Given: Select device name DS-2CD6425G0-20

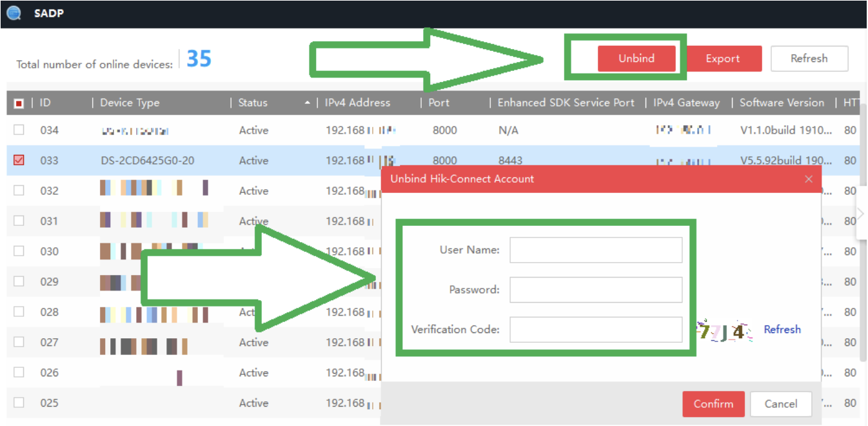Looking at the screenshot, I should [148, 160].
